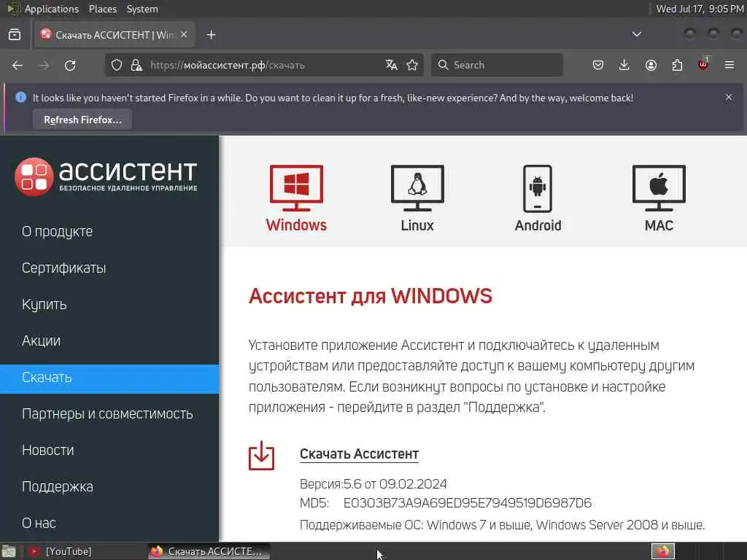
Task: Click the Ассистент для WINDOWS heading
Action: [370, 296]
